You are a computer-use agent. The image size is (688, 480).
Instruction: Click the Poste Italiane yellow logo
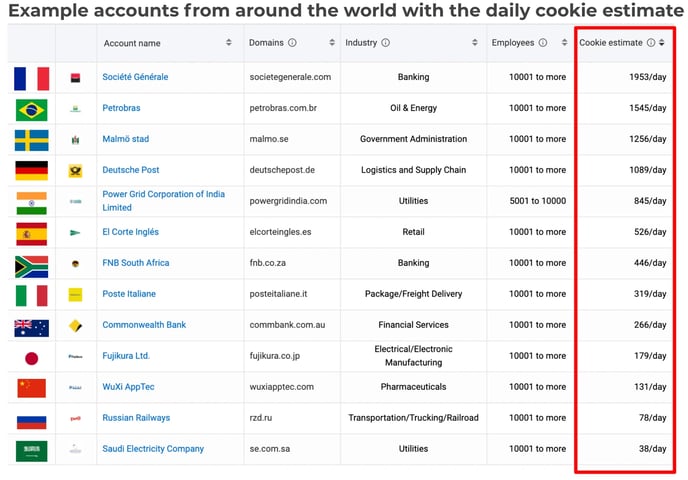tap(75, 294)
